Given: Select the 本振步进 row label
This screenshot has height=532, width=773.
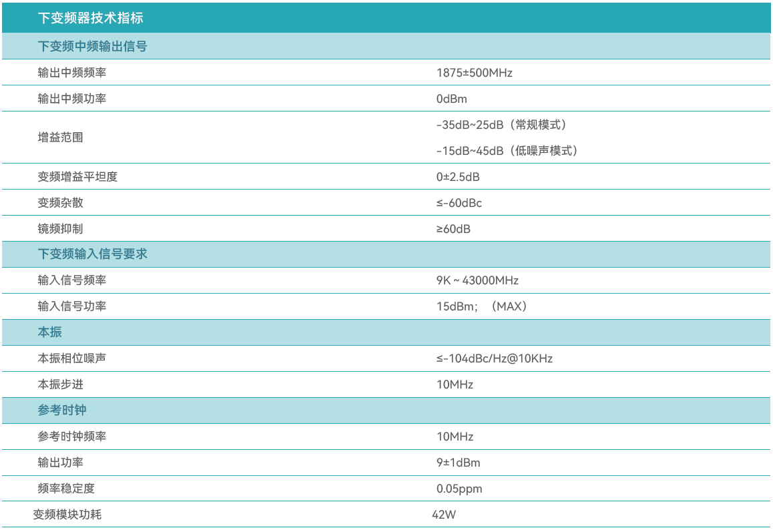Looking at the screenshot, I should pyautogui.click(x=61, y=384).
